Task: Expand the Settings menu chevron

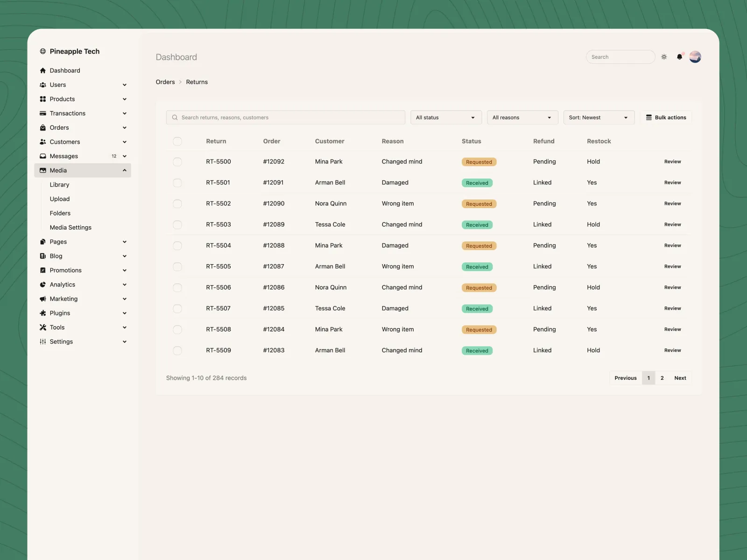Action: tap(125, 342)
